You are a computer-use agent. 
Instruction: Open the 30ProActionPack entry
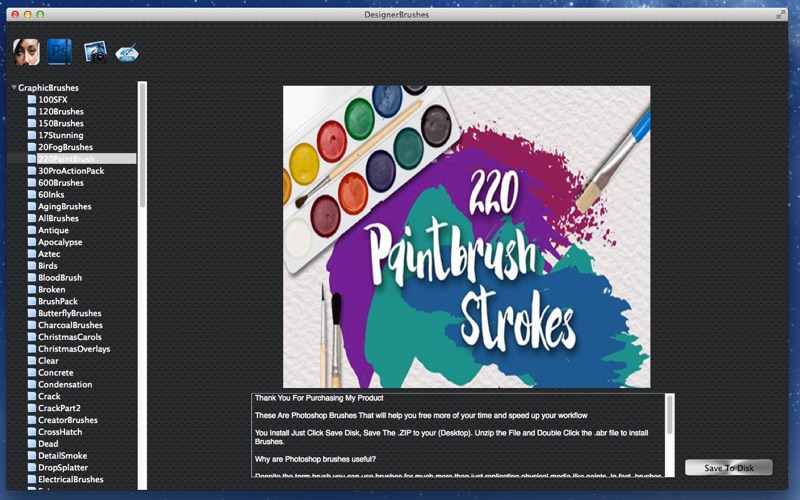click(x=71, y=170)
